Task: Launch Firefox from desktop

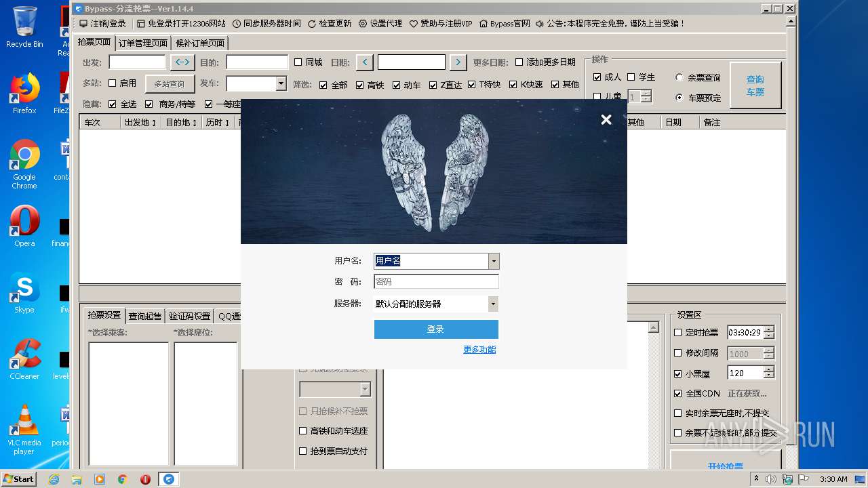Action: point(24,94)
